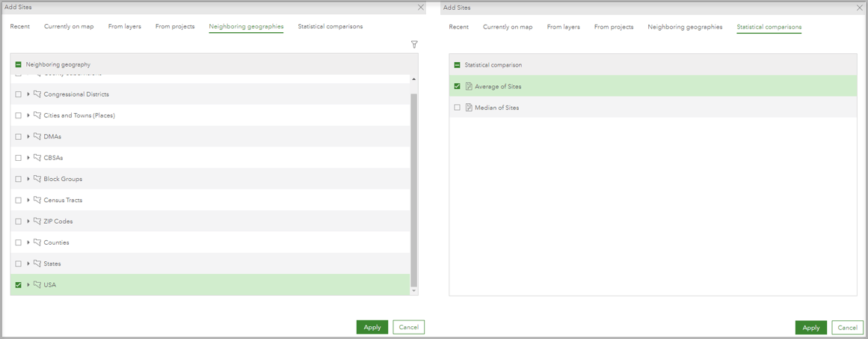The width and height of the screenshot is (868, 339).
Task: Check the Census Tracts checkbox
Action: (18, 200)
